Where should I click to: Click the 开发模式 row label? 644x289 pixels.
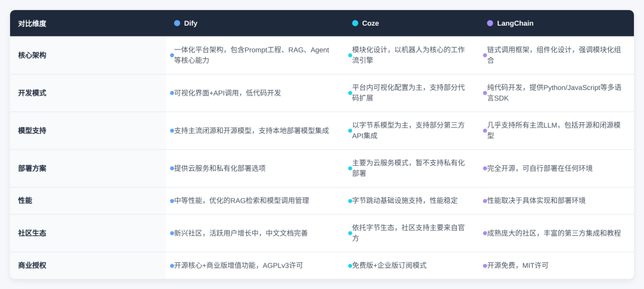[32, 93]
